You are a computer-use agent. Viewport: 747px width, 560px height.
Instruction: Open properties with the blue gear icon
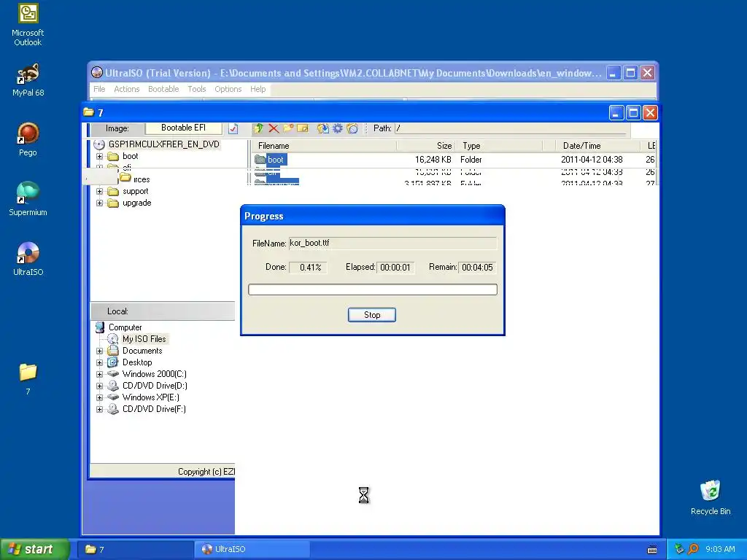point(338,128)
